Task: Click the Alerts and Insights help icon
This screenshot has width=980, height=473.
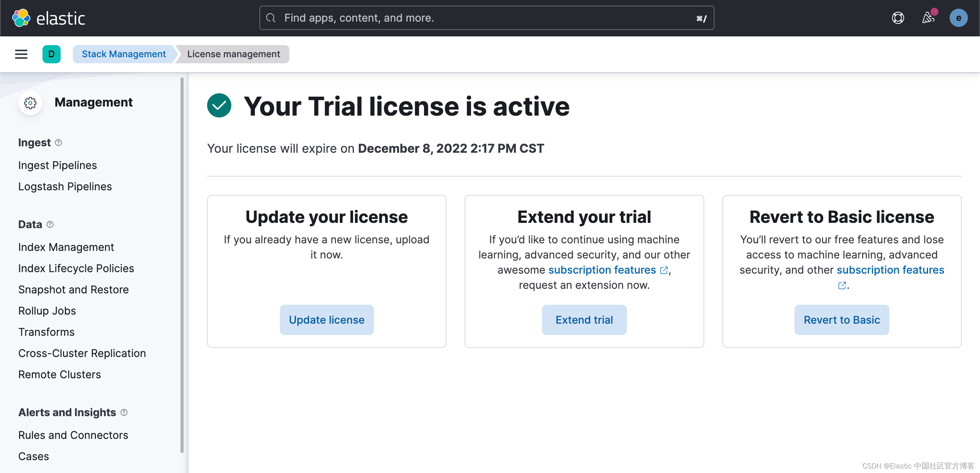Action: 124,412
